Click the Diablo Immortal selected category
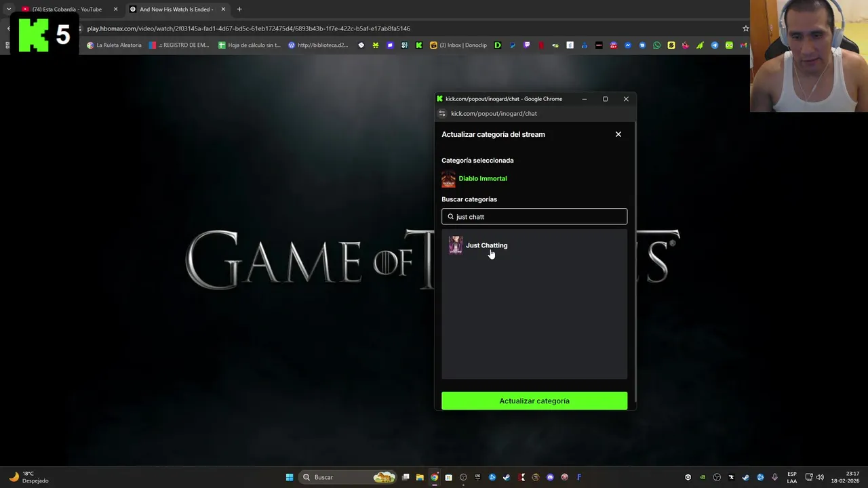868x488 pixels. (483, 178)
